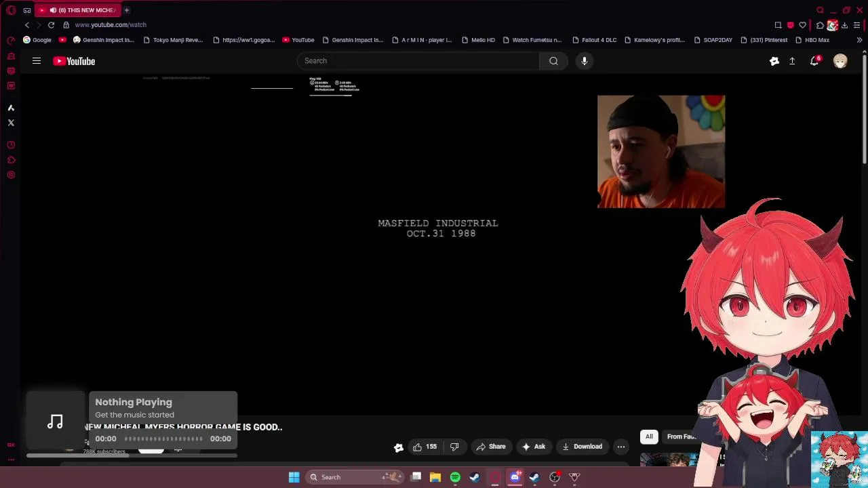Image resolution: width=868 pixels, height=488 pixels.
Task: Open Opera easy setup sliders icon
Action: click(857, 25)
